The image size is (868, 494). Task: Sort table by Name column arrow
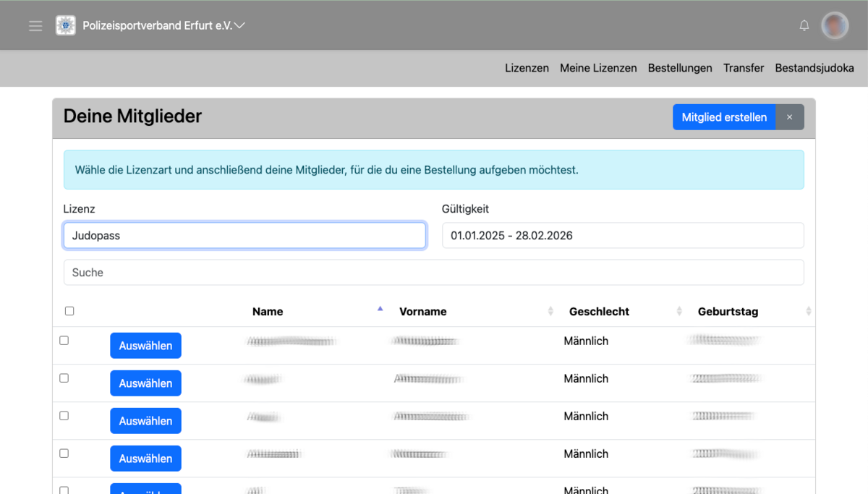380,310
